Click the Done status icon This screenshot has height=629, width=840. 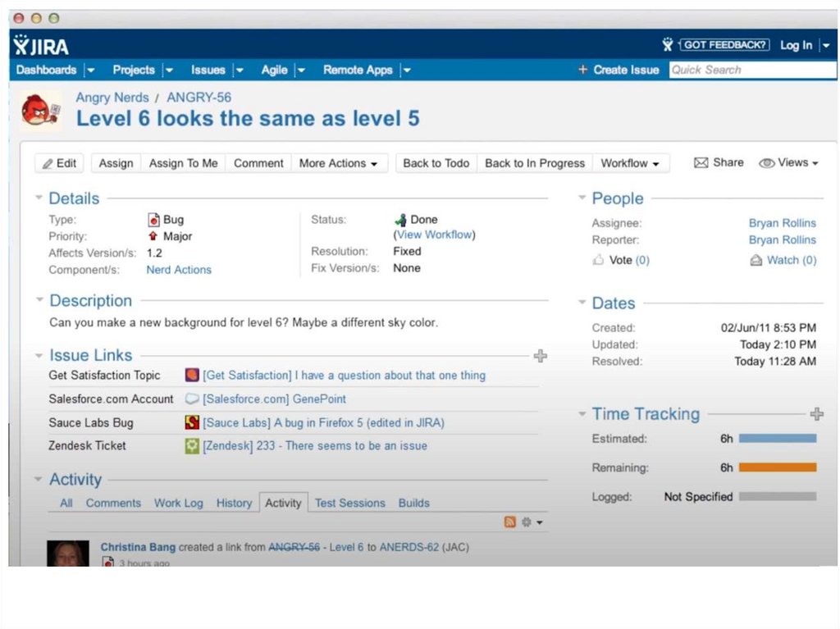(400, 220)
